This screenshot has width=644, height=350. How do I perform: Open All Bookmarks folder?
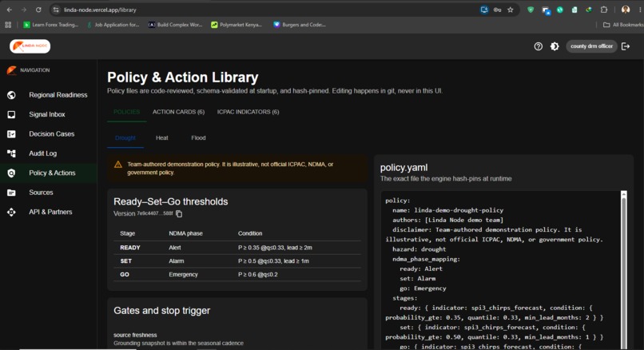click(x=622, y=25)
